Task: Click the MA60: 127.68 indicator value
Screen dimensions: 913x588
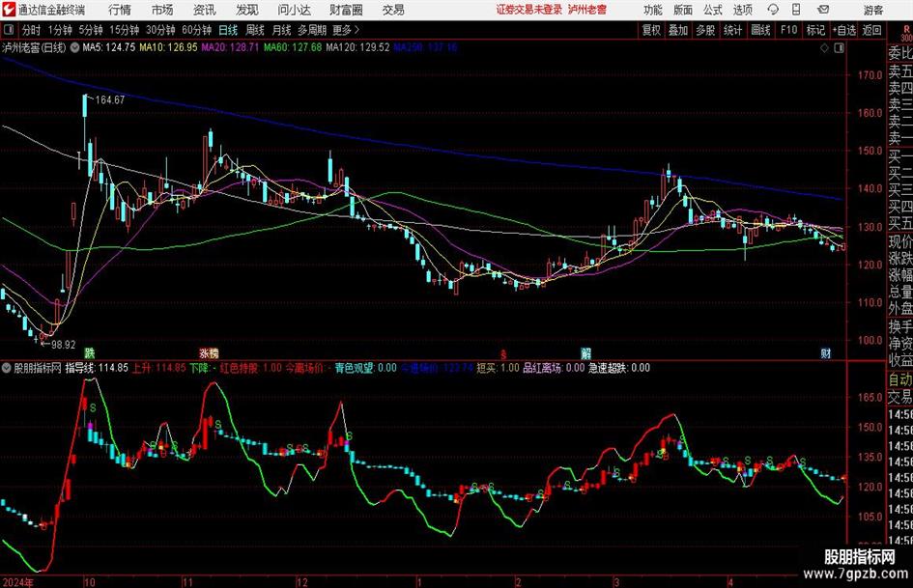Action: click(293, 47)
